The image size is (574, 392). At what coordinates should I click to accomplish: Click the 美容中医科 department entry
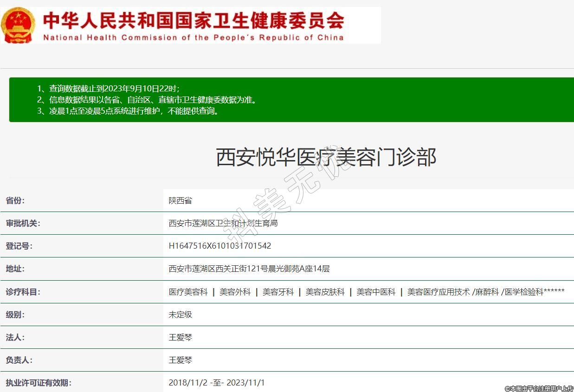[x=376, y=292]
